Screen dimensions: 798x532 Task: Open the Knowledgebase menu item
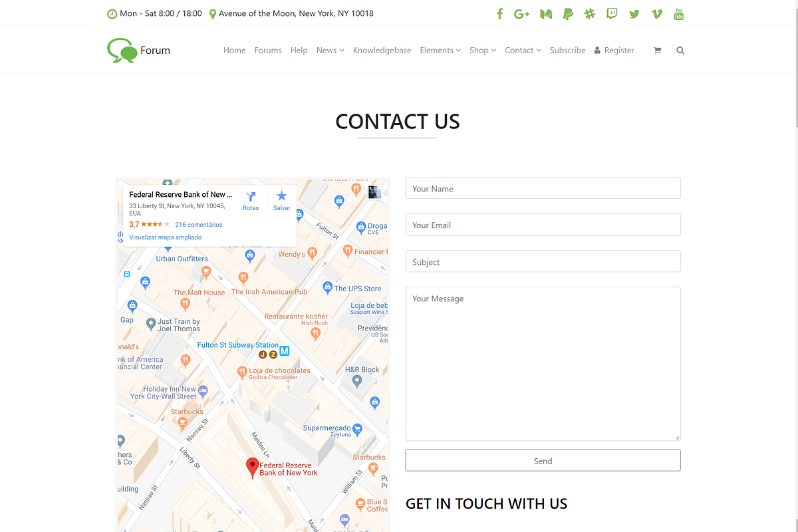point(382,51)
